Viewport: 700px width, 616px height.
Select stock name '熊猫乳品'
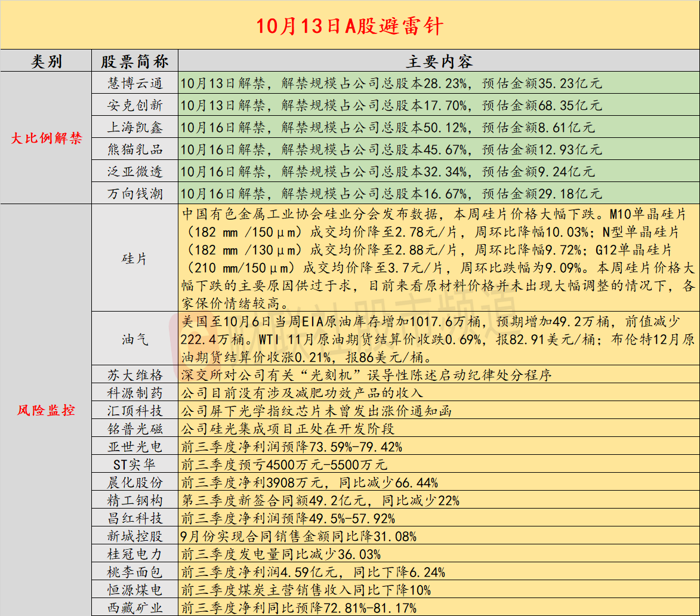(135, 149)
